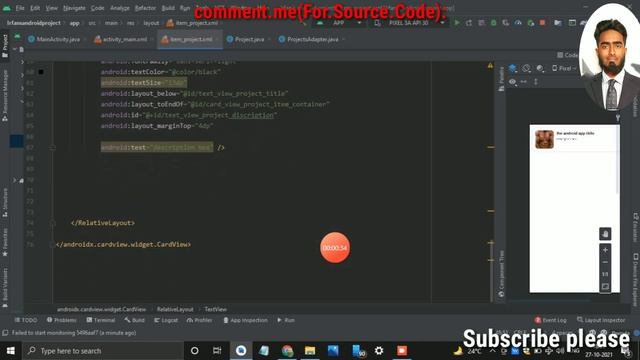Screen dimensions: 640x360
Task: Run the app with the green play button
Action: [457, 23]
